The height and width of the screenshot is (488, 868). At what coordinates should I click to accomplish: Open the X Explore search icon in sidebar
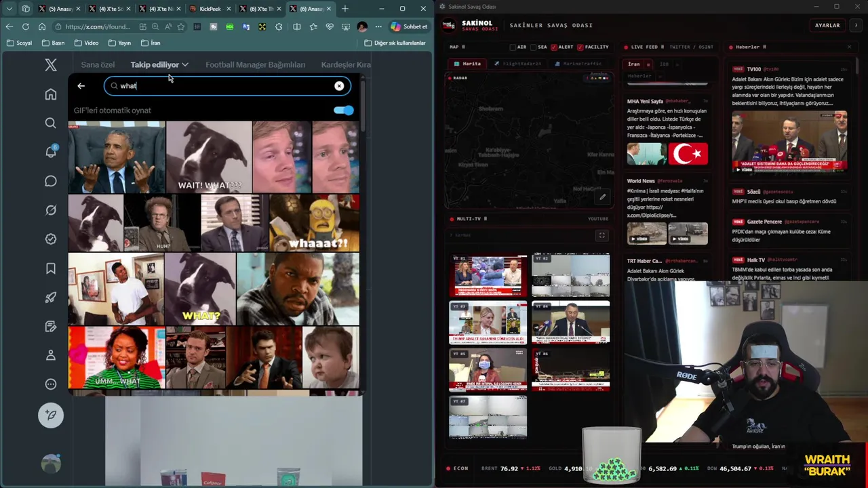click(51, 123)
